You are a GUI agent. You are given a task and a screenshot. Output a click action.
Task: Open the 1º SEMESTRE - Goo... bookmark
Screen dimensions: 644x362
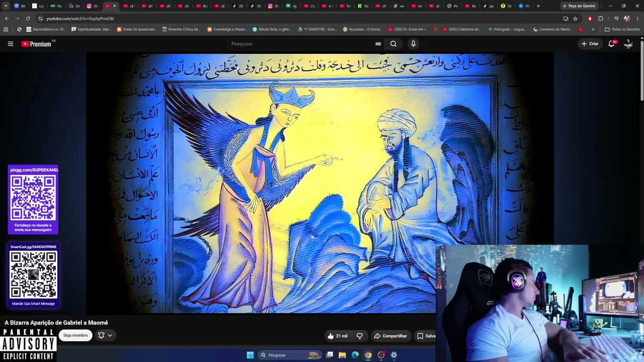(x=317, y=29)
